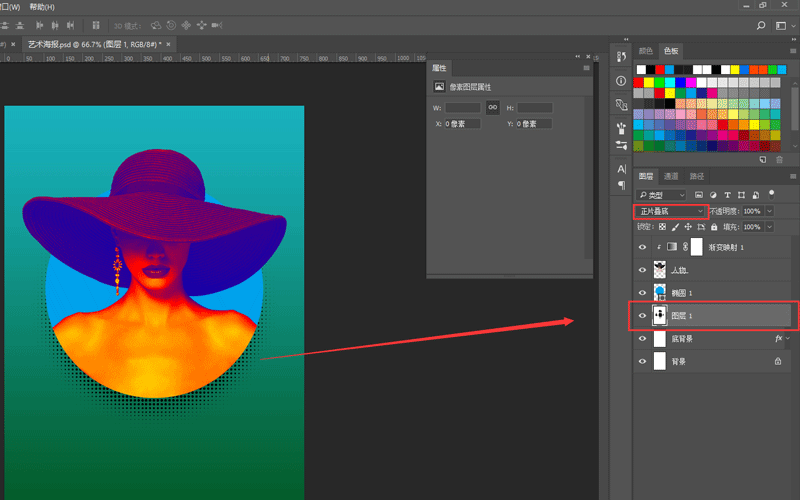Click the delete swatch trash icon

click(780, 160)
